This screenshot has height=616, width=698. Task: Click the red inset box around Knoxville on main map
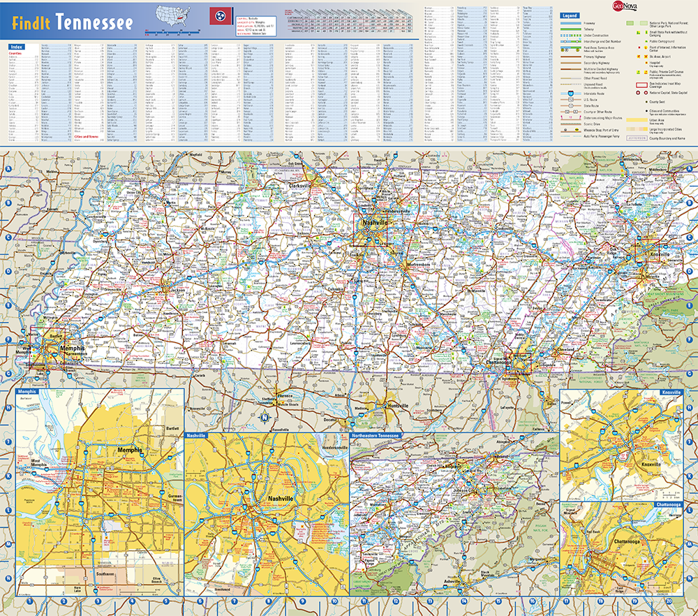[x=648, y=251]
